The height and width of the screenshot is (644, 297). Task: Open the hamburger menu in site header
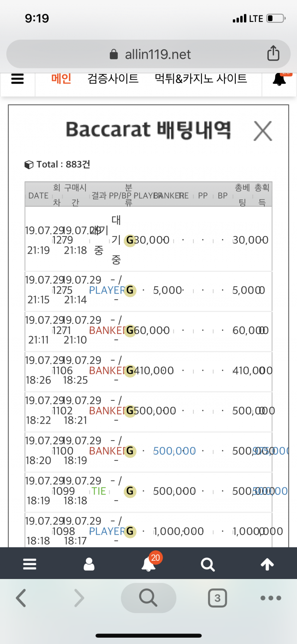(x=17, y=79)
